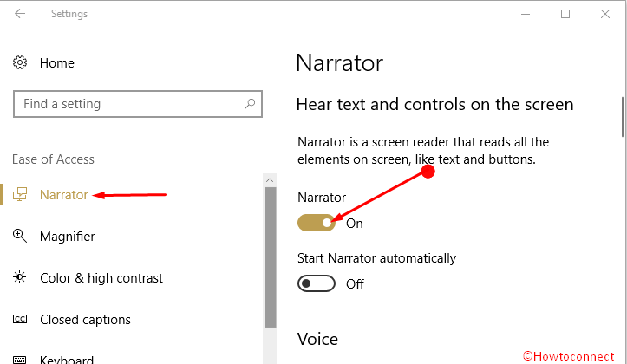This screenshot has height=364, width=627.
Task: Click the sidebar scroll up arrow
Action: tap(270, 180)
